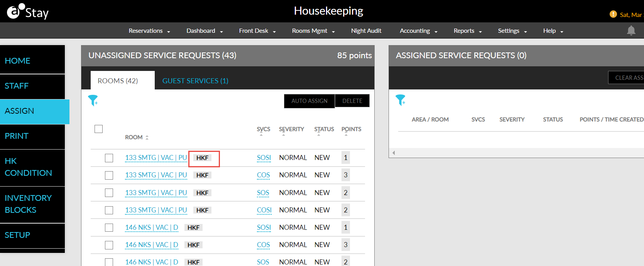Click the DELETE button

point(352,101)
